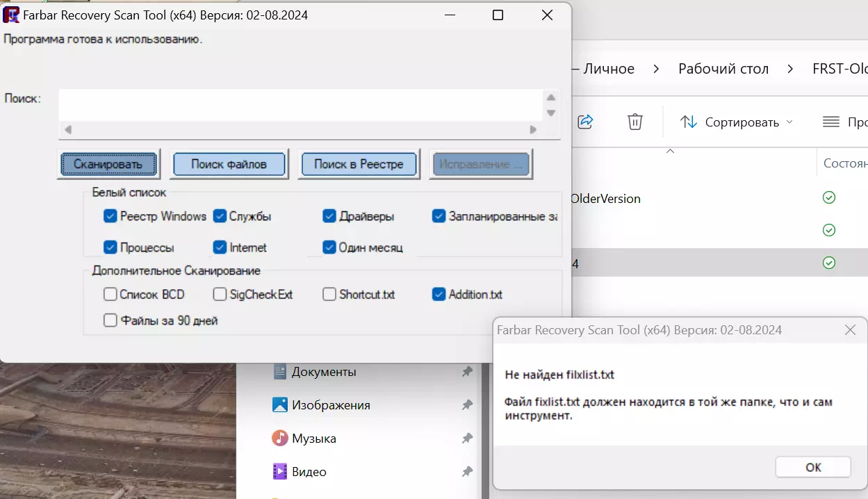Screen dimensions: 868x499
Task: Confirm the fixlist error with OK
Action: (813, 467)
